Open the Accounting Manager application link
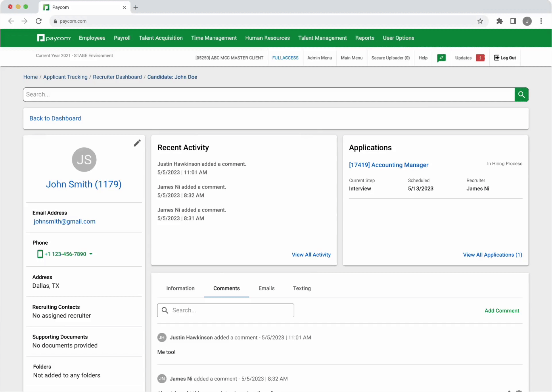552x392 pixels. tap(388, 165)
